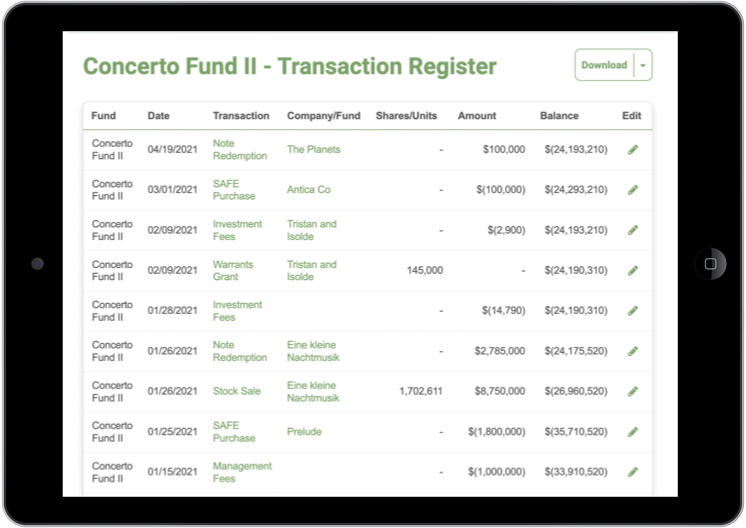Click the Warrants Grant link

(233, 271)
